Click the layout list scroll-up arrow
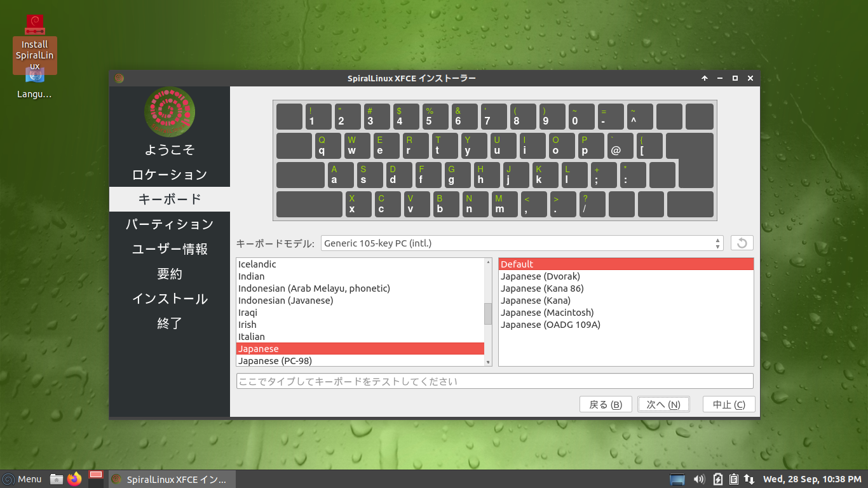This screenshot has height=488, width=868. point(488,262)
